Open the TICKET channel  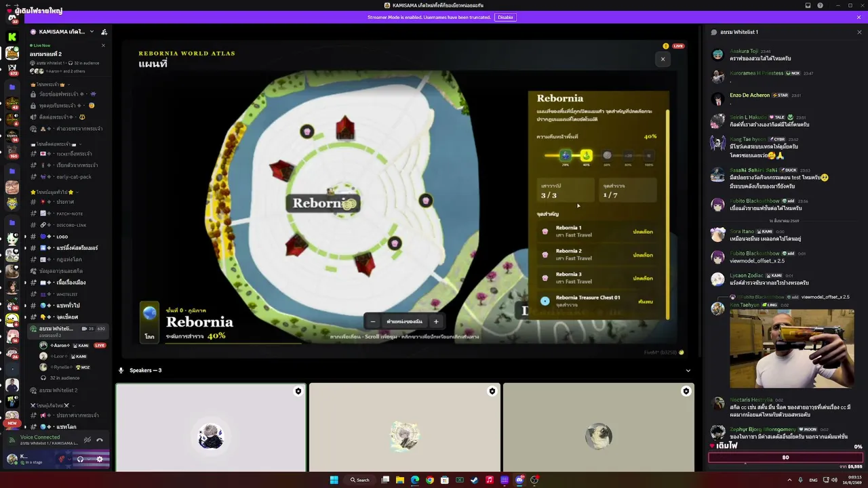[x=69, y=154]
